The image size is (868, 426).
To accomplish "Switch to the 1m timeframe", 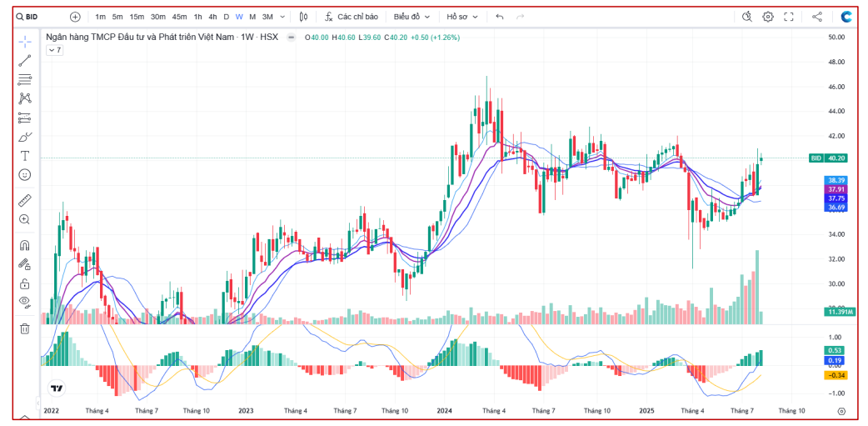I will [x=100, y=17].
